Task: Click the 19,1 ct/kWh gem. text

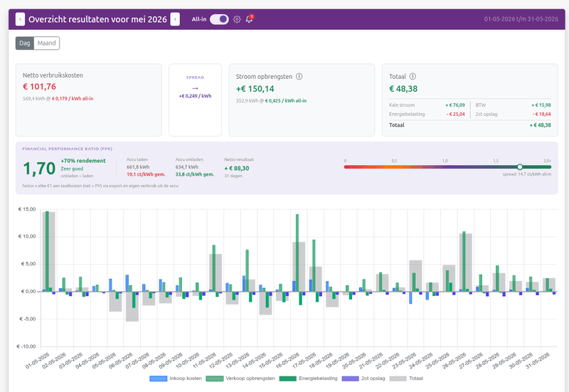Action: click(x=146, y=174)
